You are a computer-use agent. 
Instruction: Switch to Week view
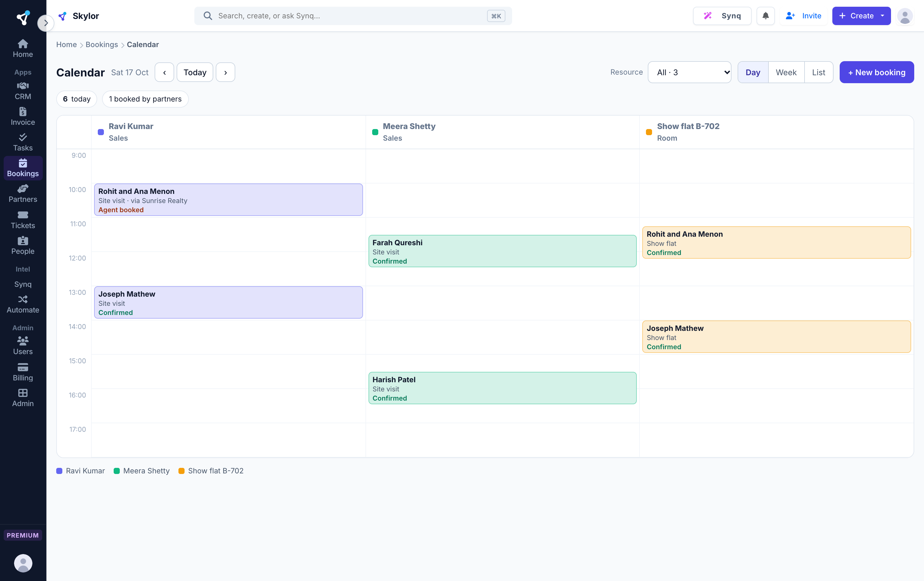786,72
